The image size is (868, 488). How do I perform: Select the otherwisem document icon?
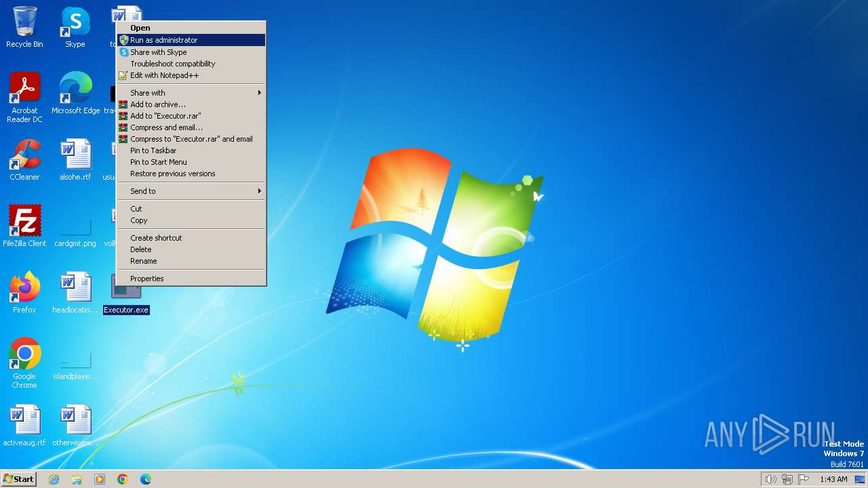[75, 426]
